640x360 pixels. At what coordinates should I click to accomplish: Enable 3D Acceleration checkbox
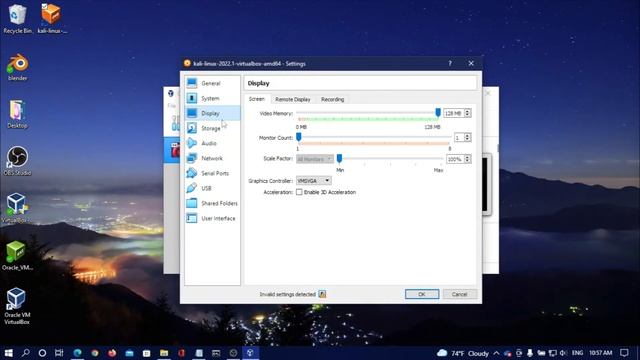(299, 192)
